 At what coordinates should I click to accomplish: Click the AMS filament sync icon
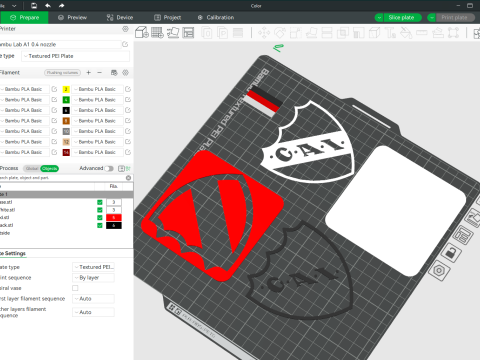[x=114, y=73]
